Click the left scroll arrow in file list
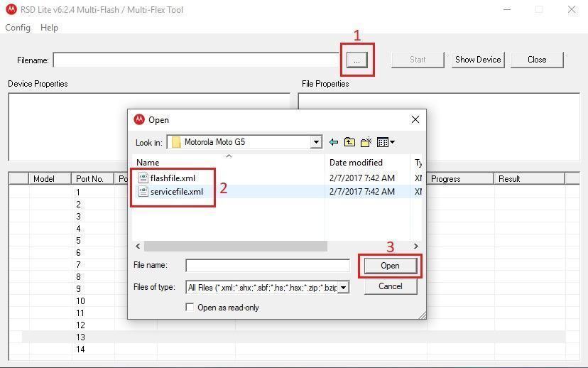Screen dimensions: 588x368 (x=138, y=246)
